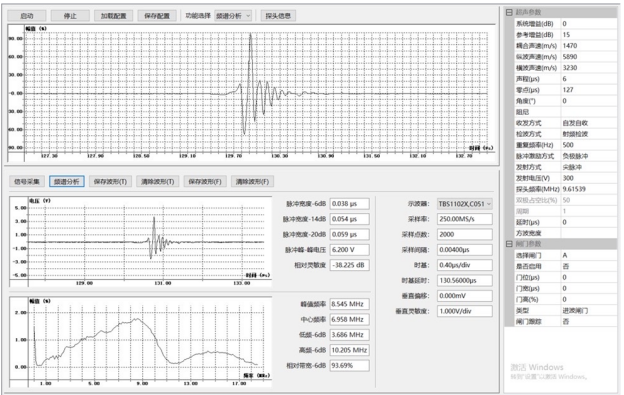Switch to the 频谱分析 tab

(67, 182)
